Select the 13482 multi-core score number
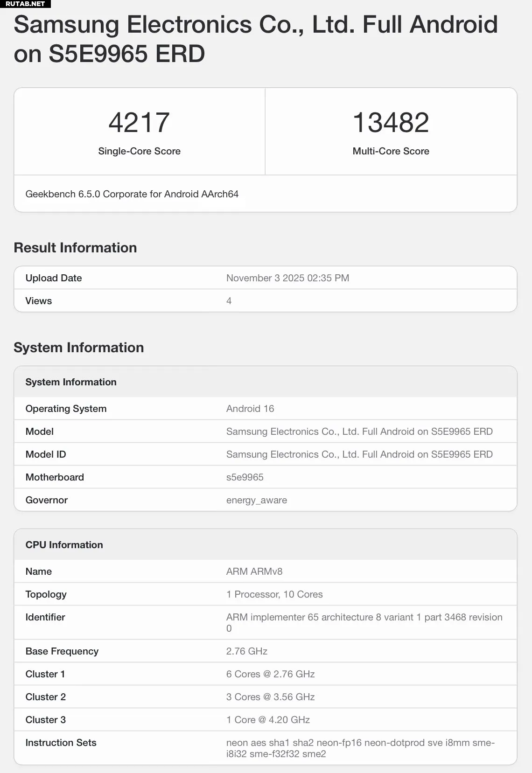The image size is (532, 773). point(391,122)
